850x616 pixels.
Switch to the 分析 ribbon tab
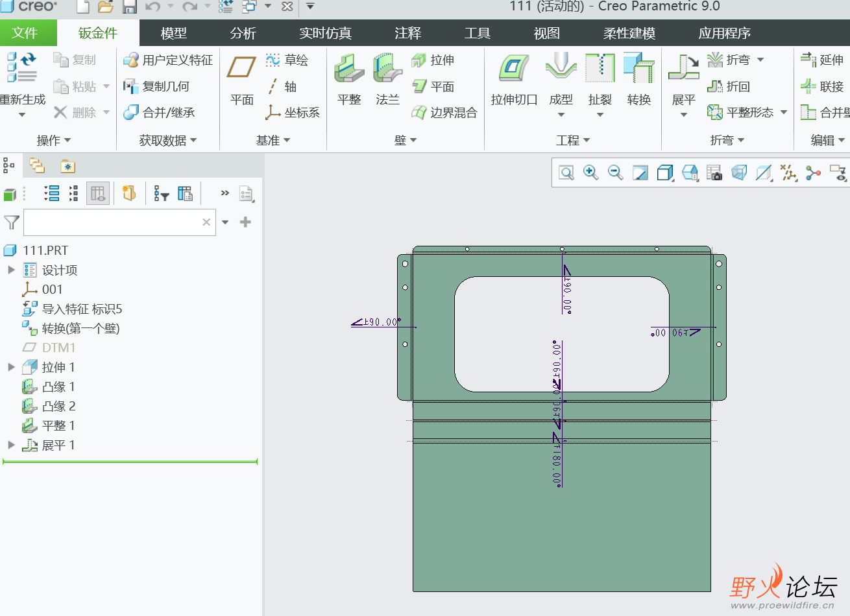(x=243, y=33)
